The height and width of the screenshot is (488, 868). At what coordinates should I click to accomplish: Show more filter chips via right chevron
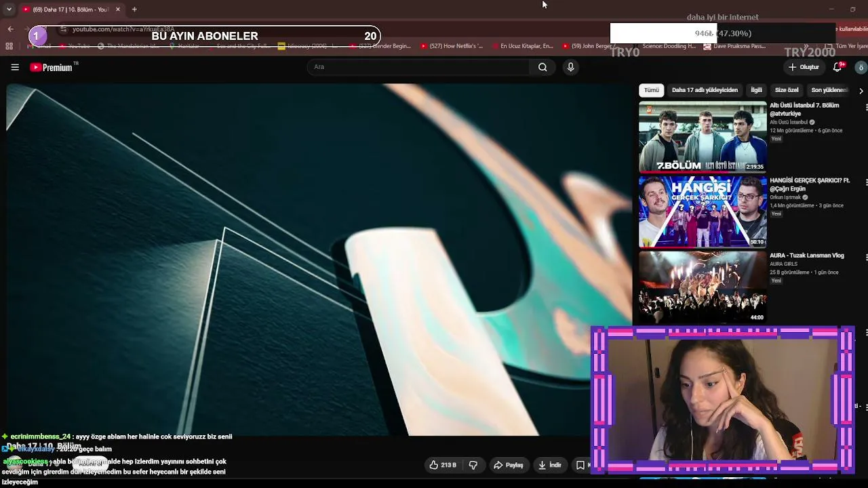click(861, 90)
